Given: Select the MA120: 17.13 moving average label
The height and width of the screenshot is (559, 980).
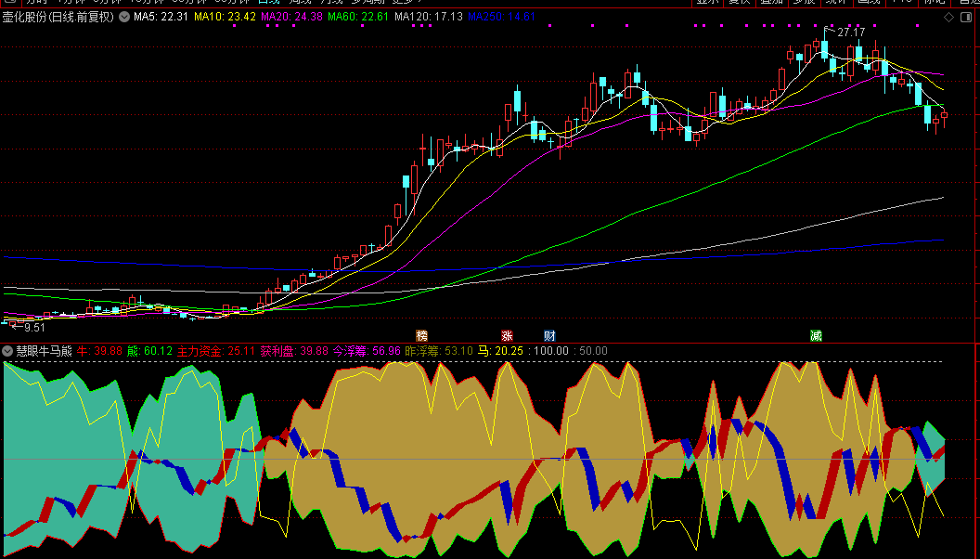Looking at the screenshot, I should point(429,17).
